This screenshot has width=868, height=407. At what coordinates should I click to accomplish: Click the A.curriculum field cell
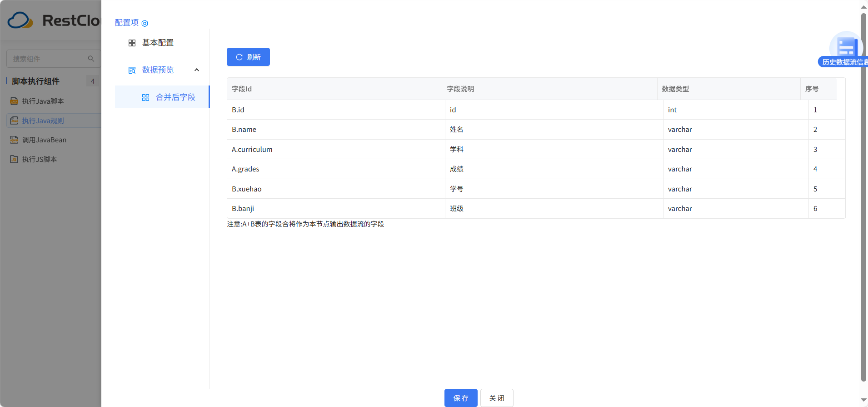(x=336, y=149)
